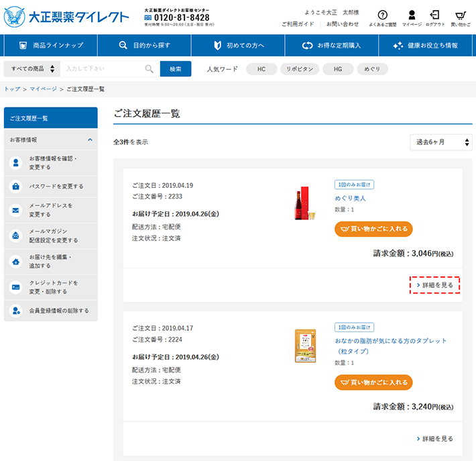
Task: Add おなかの脂肪 tablet to cart
Action: [373, 382]
